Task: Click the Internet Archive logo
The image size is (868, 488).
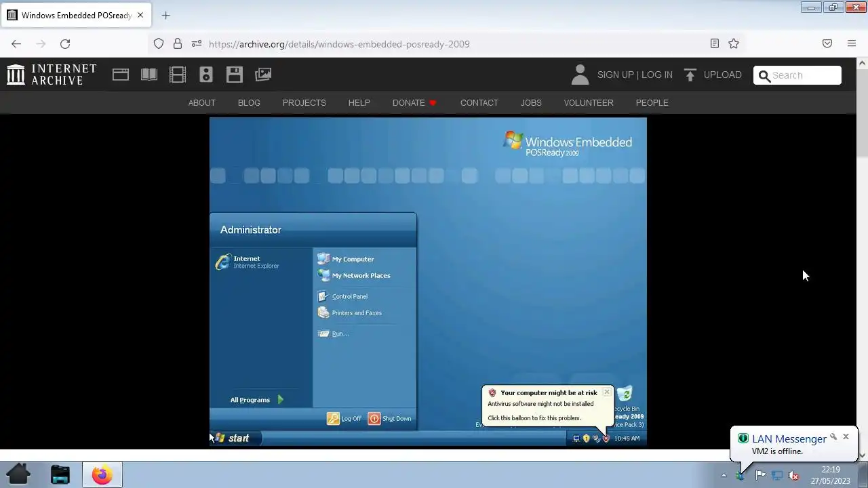Action: coord(52,75)
